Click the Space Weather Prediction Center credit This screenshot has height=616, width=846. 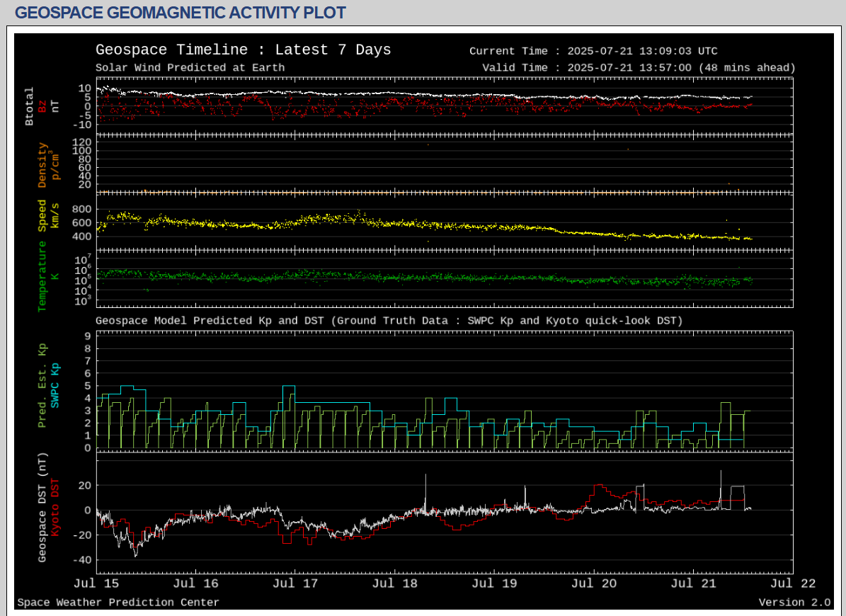coord(118,603)
